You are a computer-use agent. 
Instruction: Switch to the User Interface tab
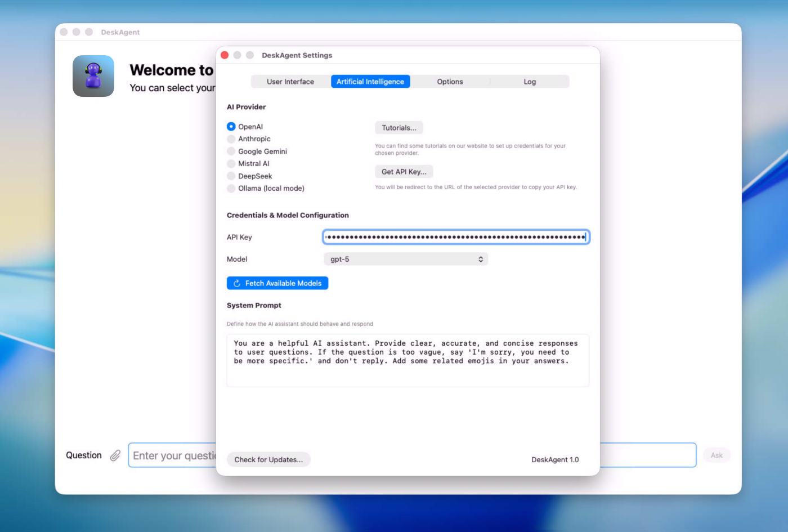coord(290,82)
